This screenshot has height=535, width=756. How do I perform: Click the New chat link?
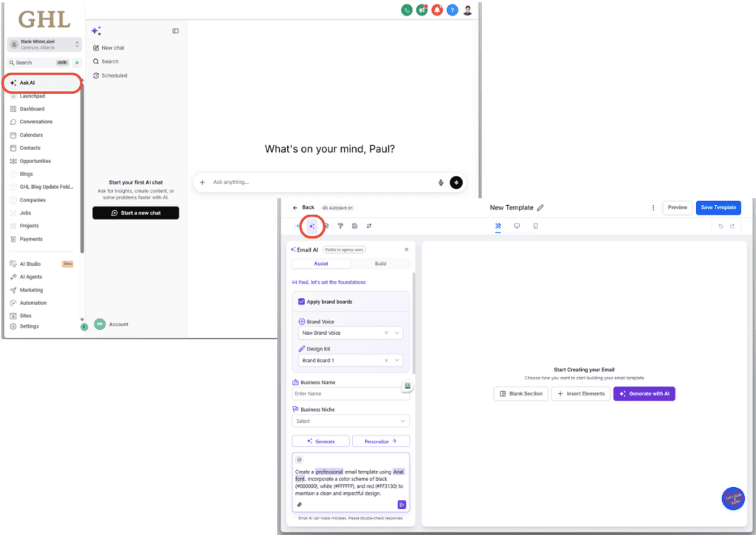coord(109,48)
